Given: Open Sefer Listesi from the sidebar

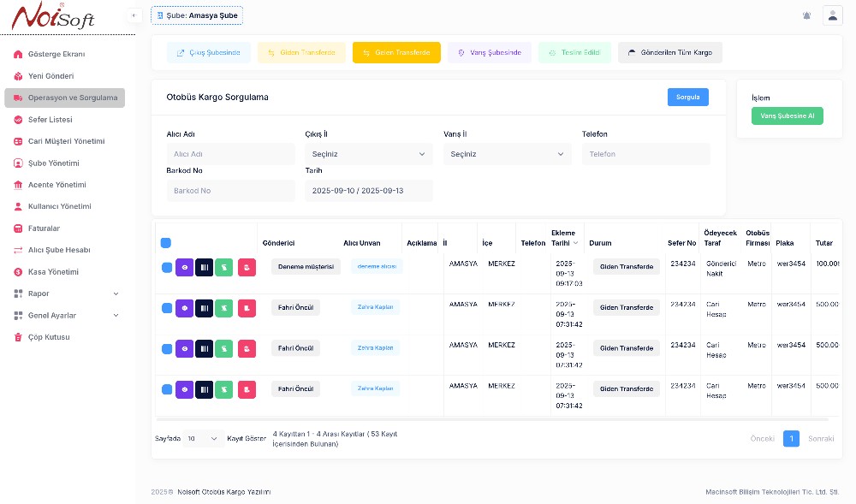Looking at the screenshot, I should [x=51, y=120].
